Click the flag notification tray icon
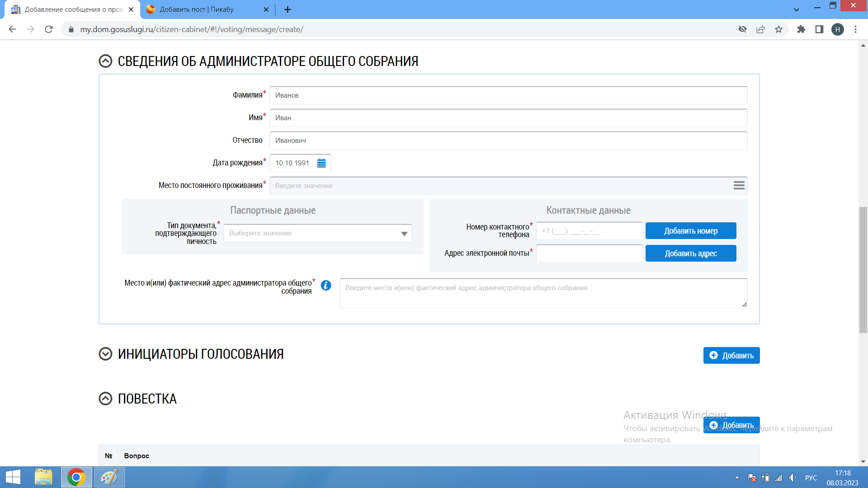The image size is (868, 488). [x=752, y=478]
